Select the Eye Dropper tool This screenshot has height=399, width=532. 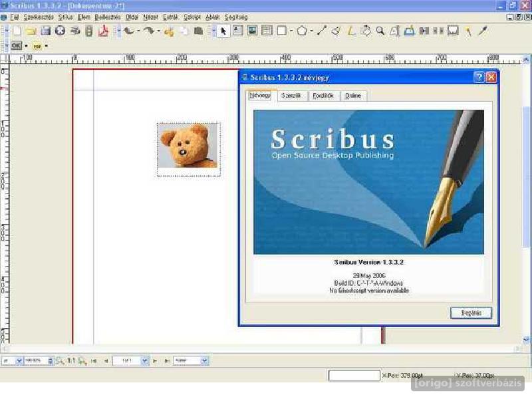(x=483, y=31)
